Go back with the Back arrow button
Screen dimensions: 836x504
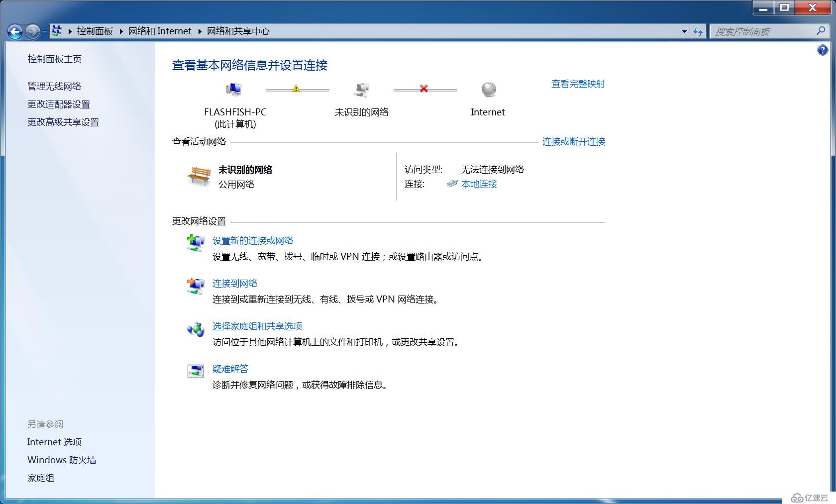point(15,32)
